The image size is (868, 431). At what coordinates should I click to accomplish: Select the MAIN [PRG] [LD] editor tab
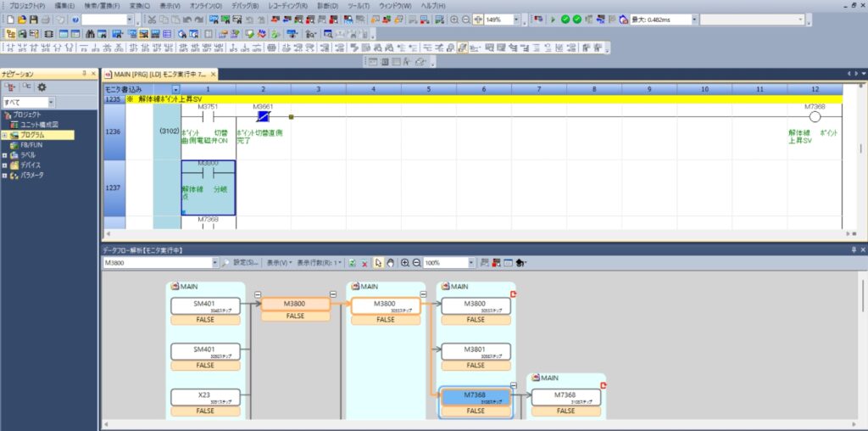point(157,75)
